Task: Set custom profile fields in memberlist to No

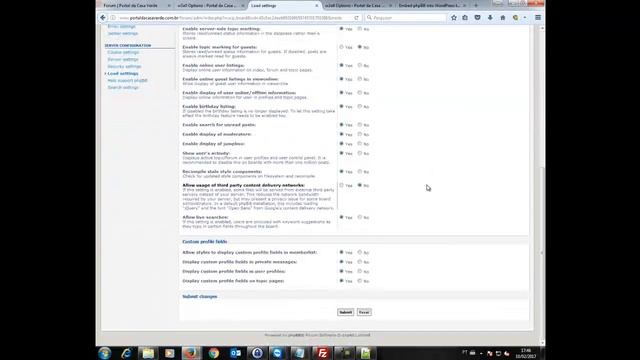Action: [x=360, y=252]
